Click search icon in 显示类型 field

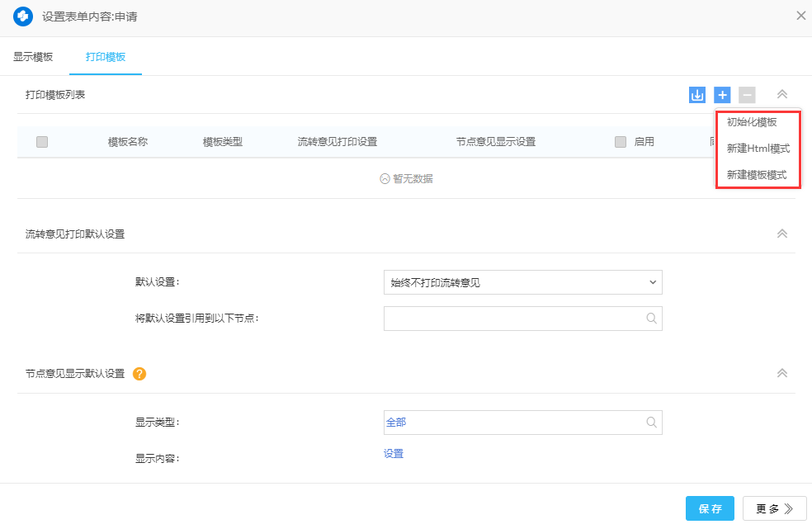click(x=651, y=423)
